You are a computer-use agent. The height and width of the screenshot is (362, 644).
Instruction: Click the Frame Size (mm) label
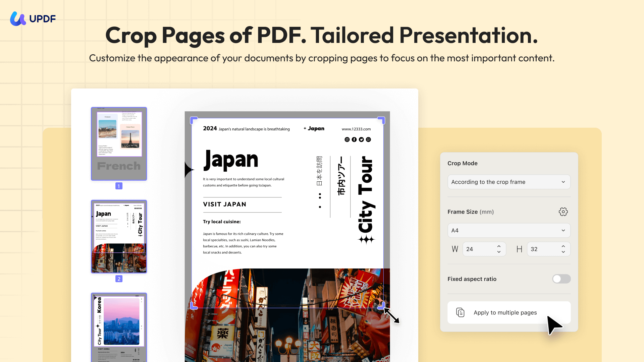(x=471, y=212)
